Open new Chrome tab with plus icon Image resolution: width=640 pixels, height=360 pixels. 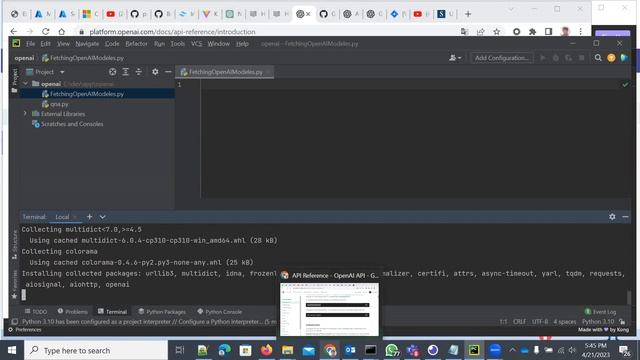pos(468,14)
